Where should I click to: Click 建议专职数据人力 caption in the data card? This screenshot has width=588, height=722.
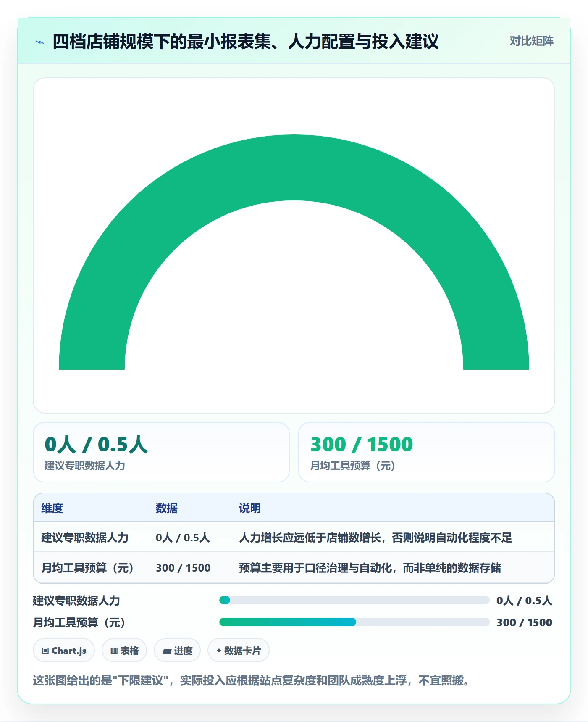(x=85, y=466)
